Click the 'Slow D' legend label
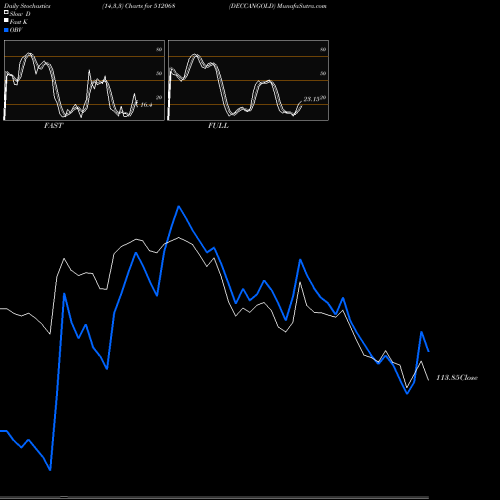Viewport: 500px width, 500px height. tap(20, 14)
